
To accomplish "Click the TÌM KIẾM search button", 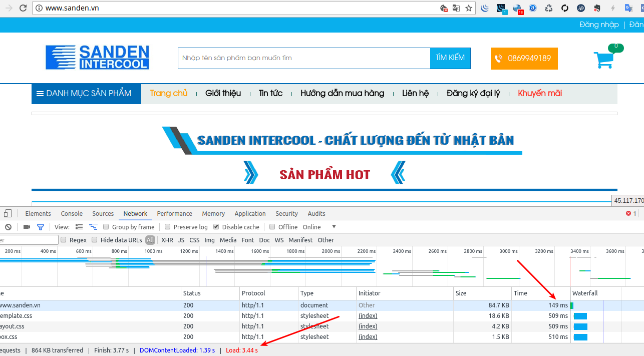I will coord(450,58).
